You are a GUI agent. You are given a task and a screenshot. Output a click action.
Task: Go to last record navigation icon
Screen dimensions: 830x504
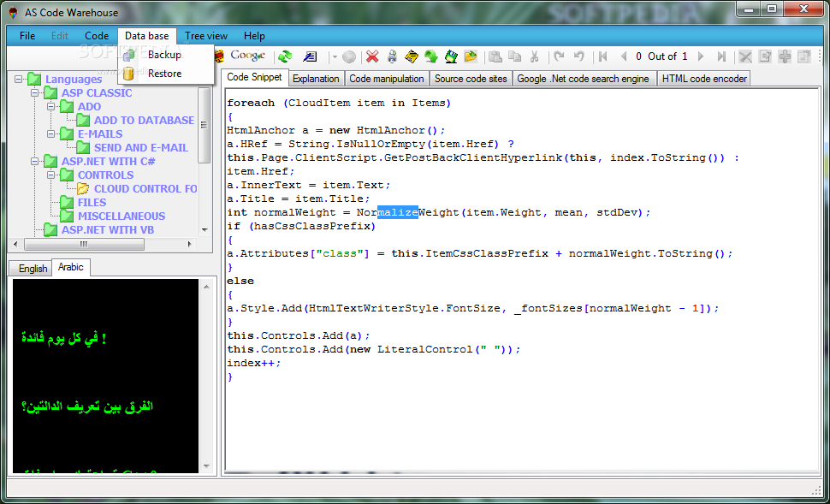tap(721, 56)
